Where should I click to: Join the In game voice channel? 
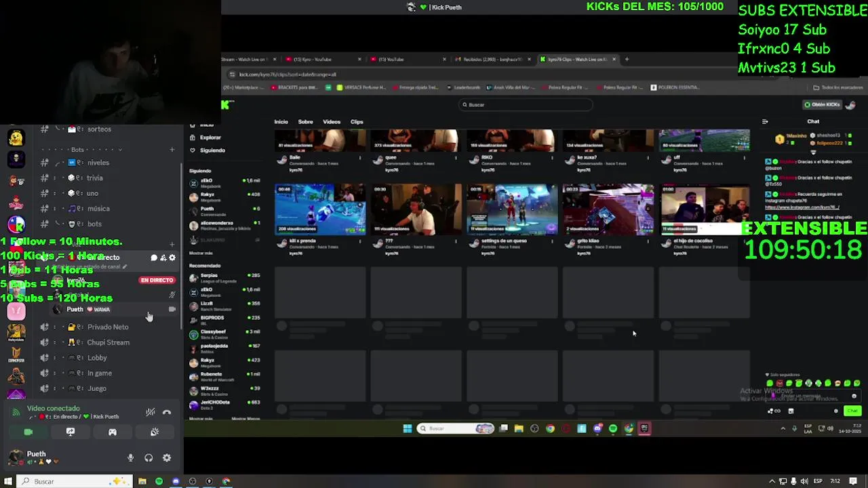(x=108, y=373)
